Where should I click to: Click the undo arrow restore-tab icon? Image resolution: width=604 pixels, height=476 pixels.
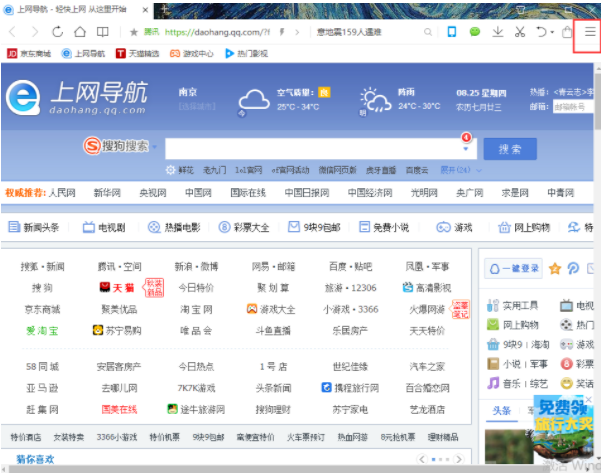(540, 32)
